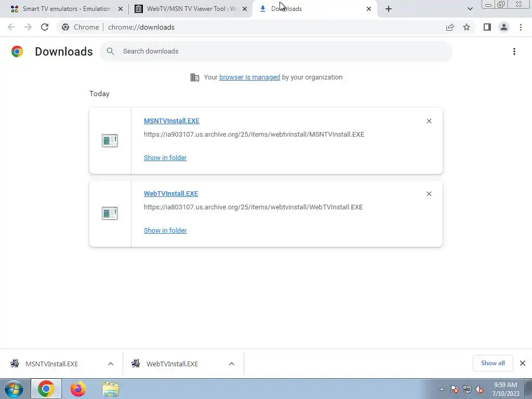Go back using the back arrow

click(x=11, y=27)
